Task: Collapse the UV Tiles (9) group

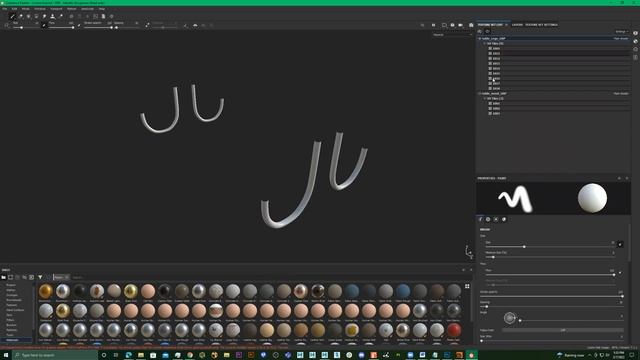Action: coord(484,43)
